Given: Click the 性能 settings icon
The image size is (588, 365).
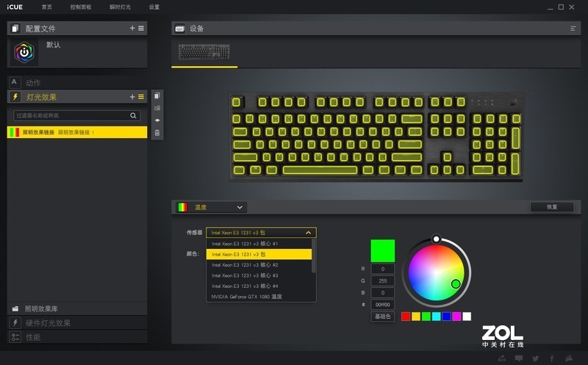Looking at the screenshot, I should coord(15,337).
